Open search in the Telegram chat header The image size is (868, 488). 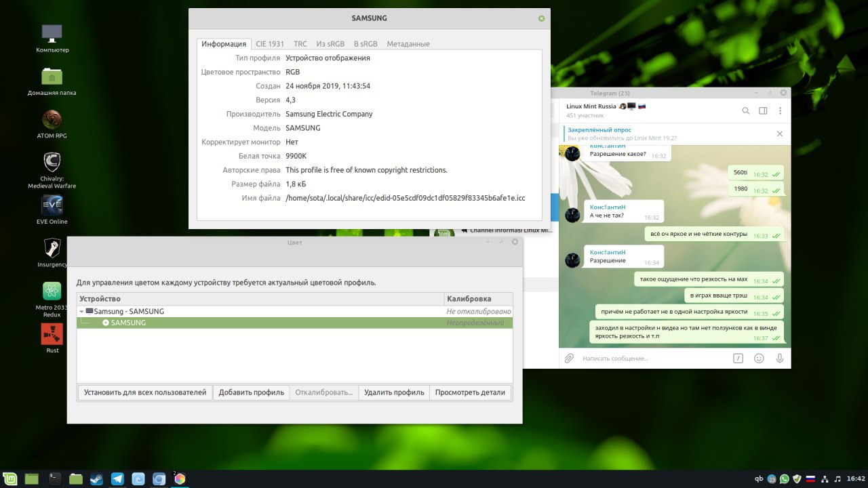746,110
